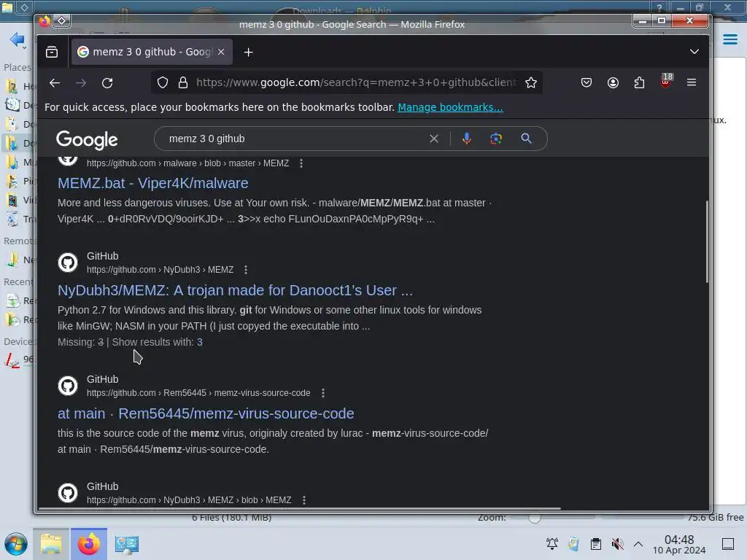Unmute the audio volume tray icon
This screenshot has height=560, width=747.
[x=617, y=544]
